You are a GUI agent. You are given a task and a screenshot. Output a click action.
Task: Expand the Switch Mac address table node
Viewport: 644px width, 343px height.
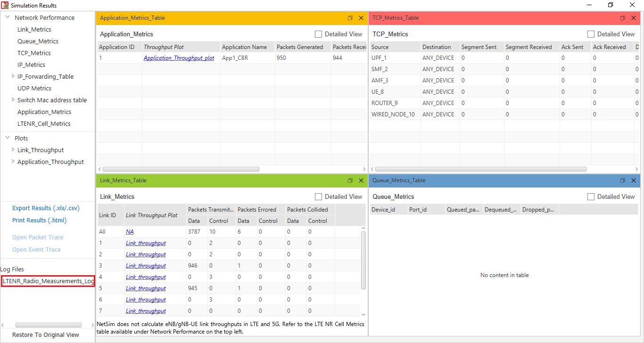13,99
